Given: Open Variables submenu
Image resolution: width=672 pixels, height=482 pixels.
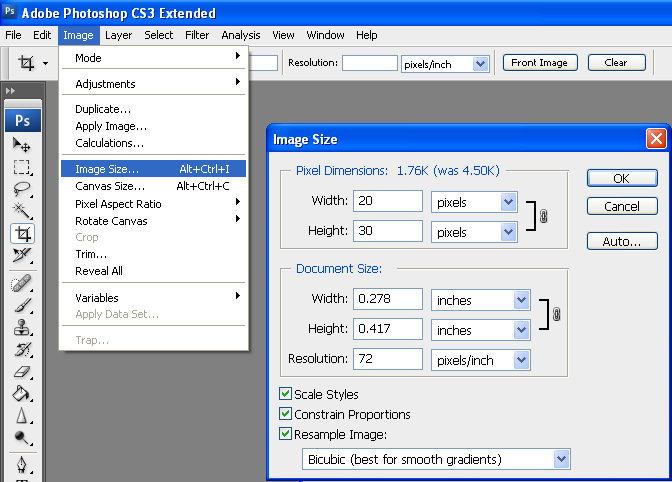Looking at the screenshot, I should coord(153,297).
